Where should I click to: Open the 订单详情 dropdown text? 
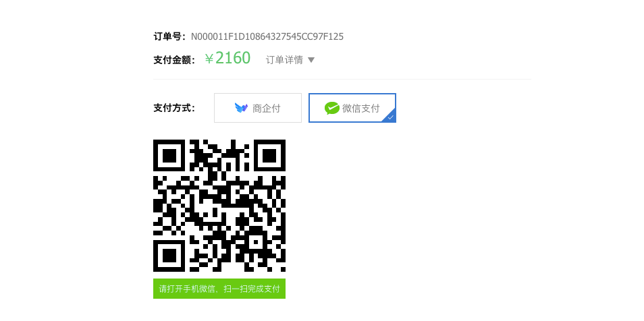(284, 60)
